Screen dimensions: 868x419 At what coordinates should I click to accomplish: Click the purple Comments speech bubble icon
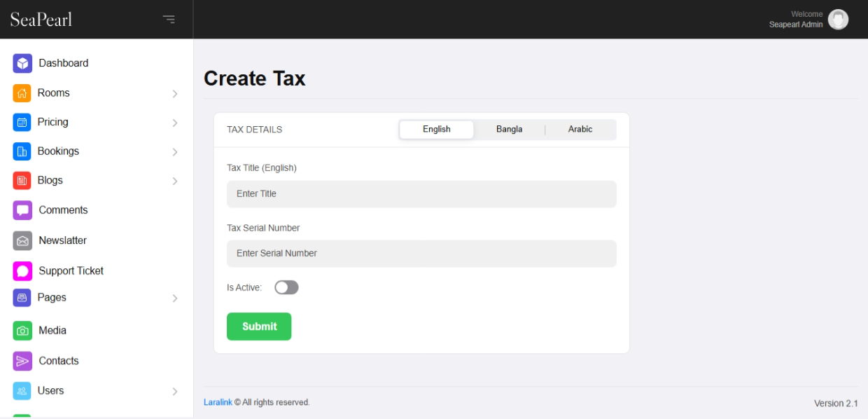coord(22,210)
